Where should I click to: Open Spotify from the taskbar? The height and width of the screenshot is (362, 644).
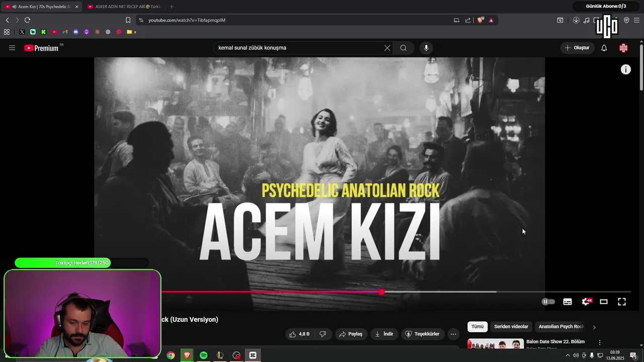(203, 355)
